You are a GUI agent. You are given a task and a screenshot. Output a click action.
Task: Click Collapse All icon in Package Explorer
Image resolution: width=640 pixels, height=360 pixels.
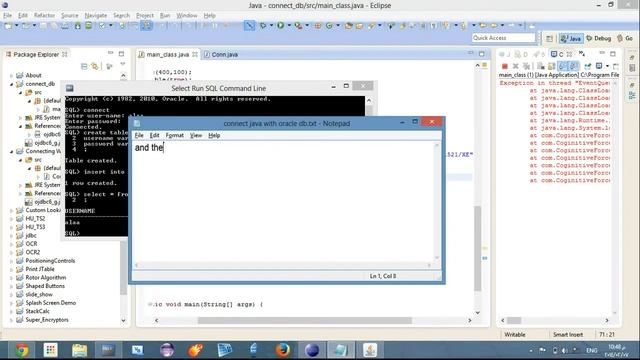[84, 66]
